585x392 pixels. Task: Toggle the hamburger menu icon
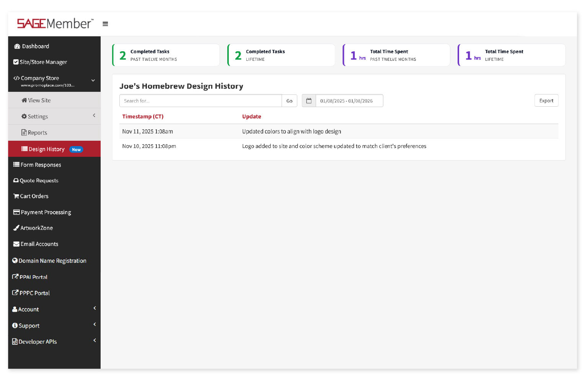(x=105, y=24)
